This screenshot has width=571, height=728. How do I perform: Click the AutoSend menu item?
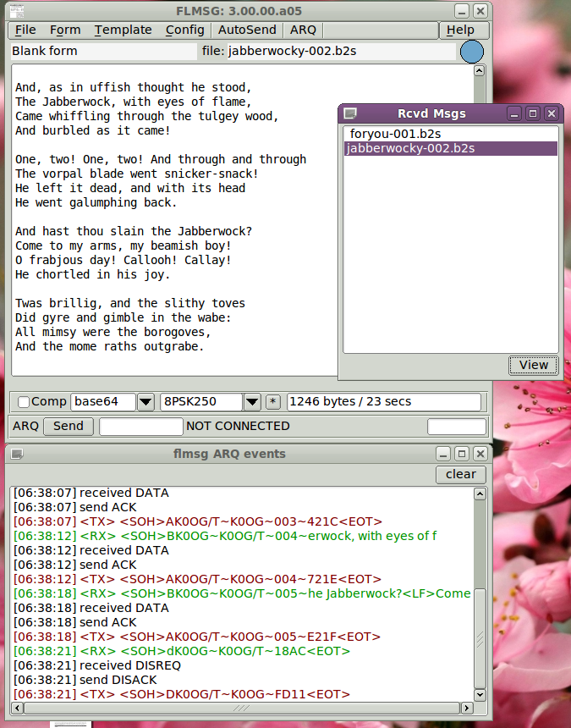[x=247, y=30]
